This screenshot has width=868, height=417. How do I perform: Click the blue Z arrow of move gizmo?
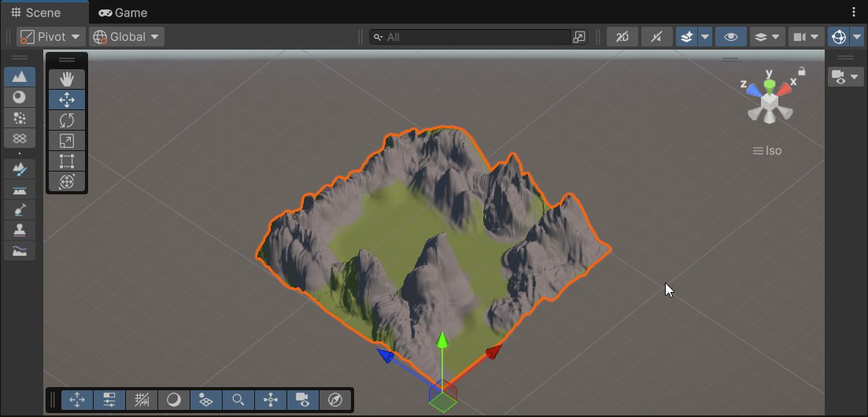[386, 355]
